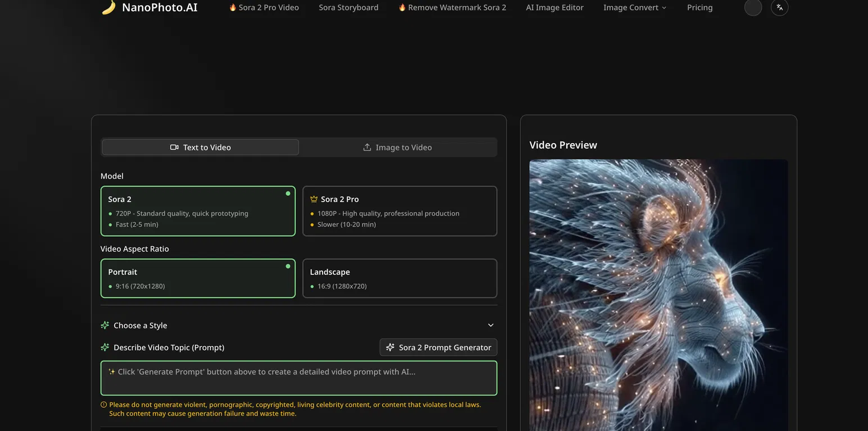Switch to the Image to Video tab
868x431 pixels.
(x=398, y=148)
